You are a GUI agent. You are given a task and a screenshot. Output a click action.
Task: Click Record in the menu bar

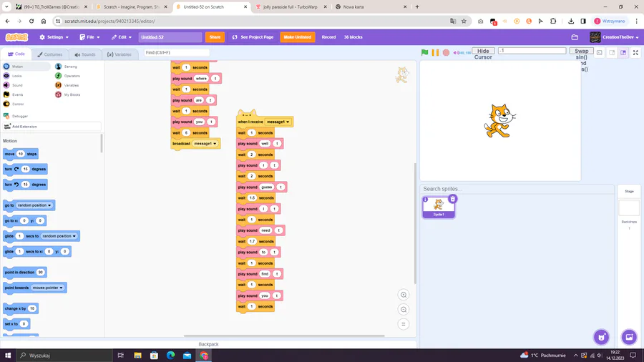point(328,37)
